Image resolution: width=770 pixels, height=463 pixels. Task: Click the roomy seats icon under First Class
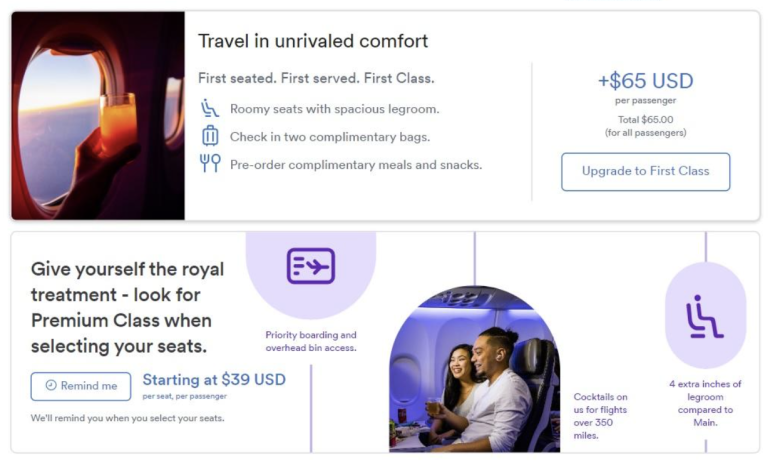click(x=210, y=108)
